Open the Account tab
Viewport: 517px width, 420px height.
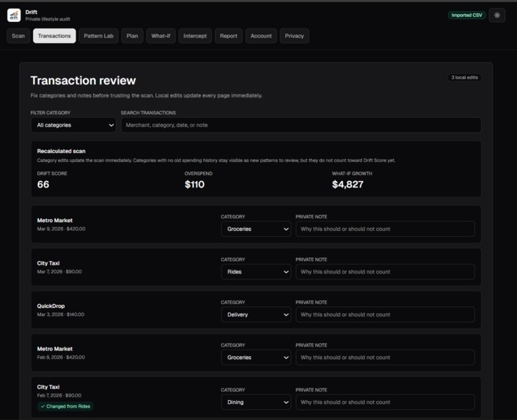click(261, 36)
